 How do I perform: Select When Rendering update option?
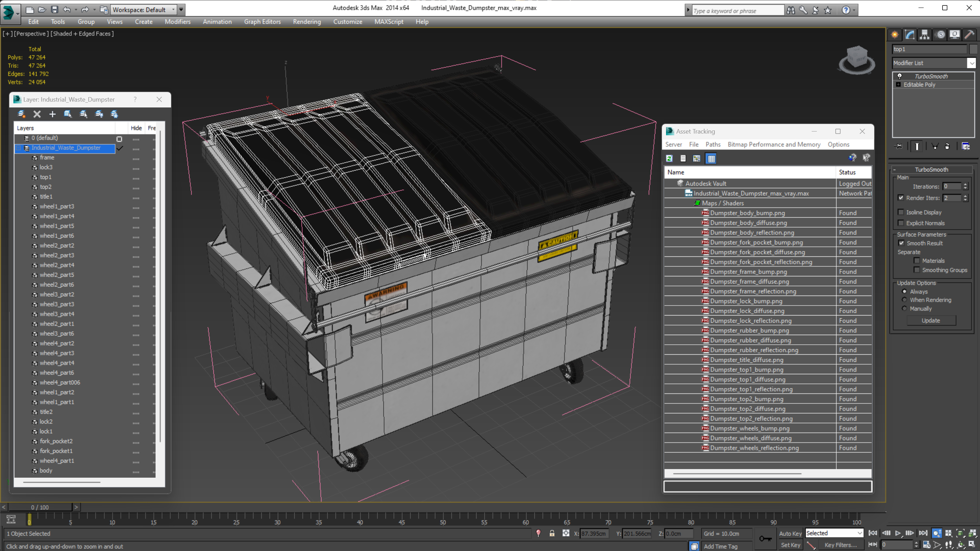pos(904,300)
